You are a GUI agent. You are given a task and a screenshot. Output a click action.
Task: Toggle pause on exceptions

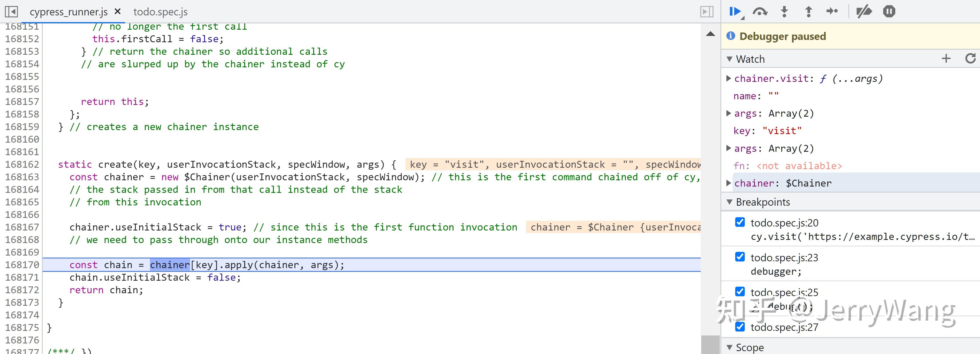pyautogui.click(x=889, y=11)
